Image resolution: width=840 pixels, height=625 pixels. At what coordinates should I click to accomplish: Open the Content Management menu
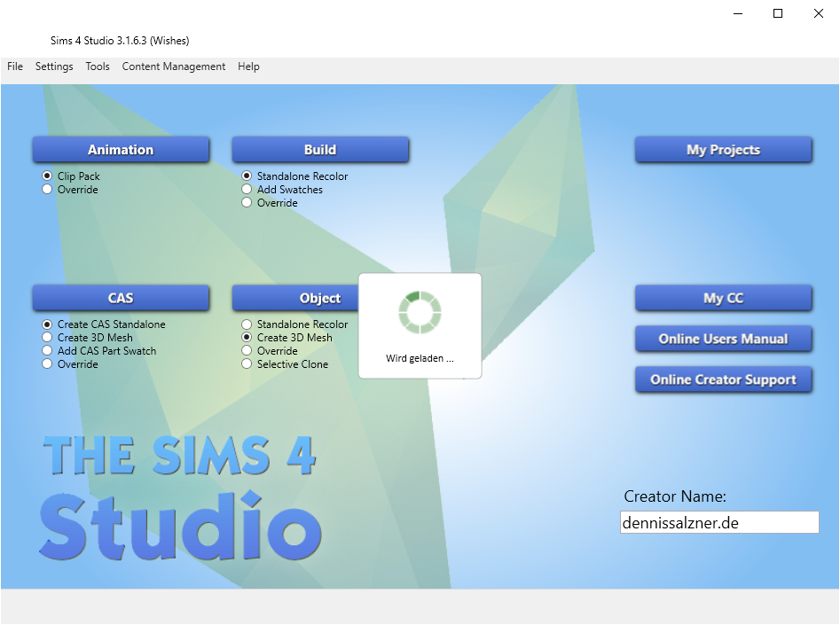(174, 66)
